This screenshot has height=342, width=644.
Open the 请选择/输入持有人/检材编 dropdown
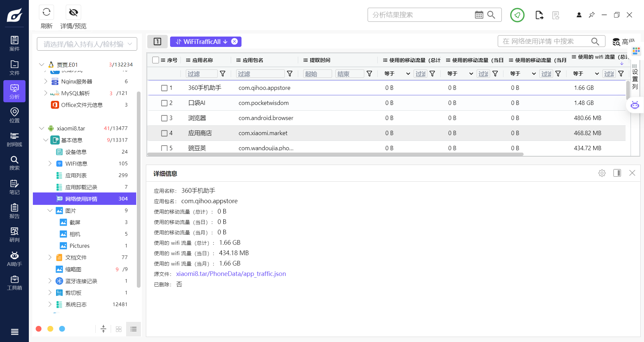point(87,44)
